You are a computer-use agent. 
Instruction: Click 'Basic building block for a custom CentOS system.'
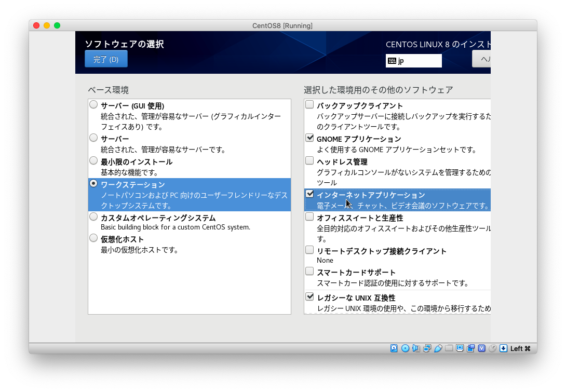(x=176, y=227)
